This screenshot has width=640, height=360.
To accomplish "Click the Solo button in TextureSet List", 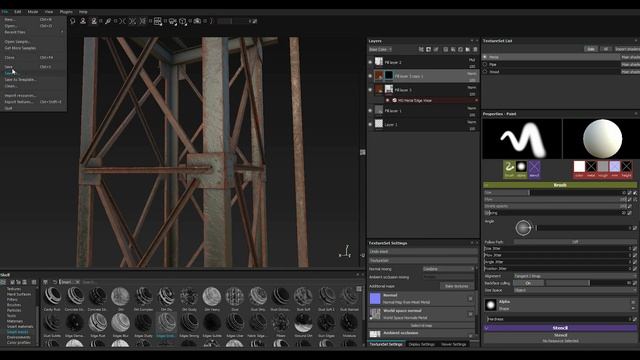I will click(x=591, y=49).
